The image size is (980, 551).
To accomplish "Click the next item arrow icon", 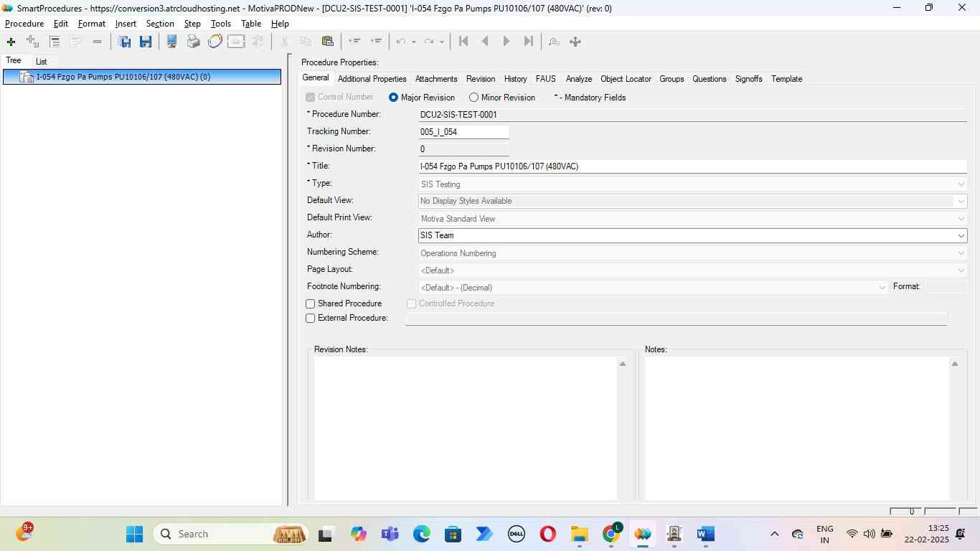I will (x=507, y=42).
